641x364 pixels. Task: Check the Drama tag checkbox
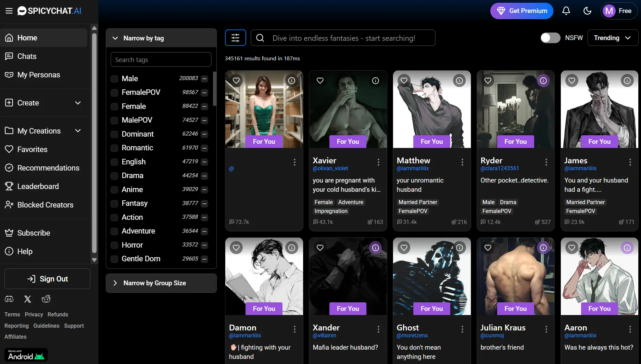click(x=114, y=176)
